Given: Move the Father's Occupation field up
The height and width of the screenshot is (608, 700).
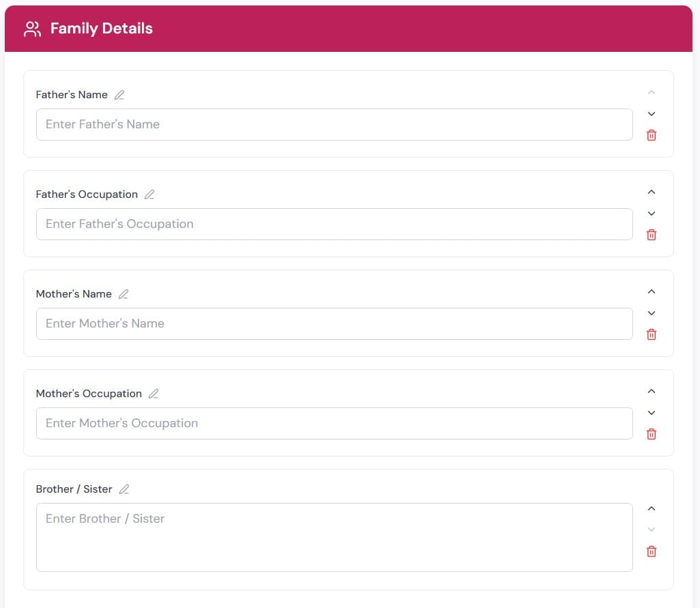Looking at the screenshot, I should pyautogui.click(x=652, y=192).
